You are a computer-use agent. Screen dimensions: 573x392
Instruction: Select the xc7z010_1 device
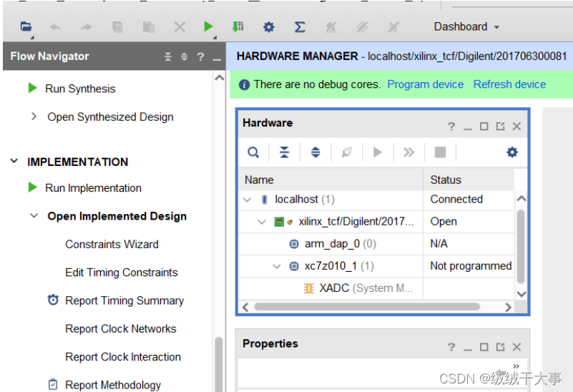click(376, 266)
